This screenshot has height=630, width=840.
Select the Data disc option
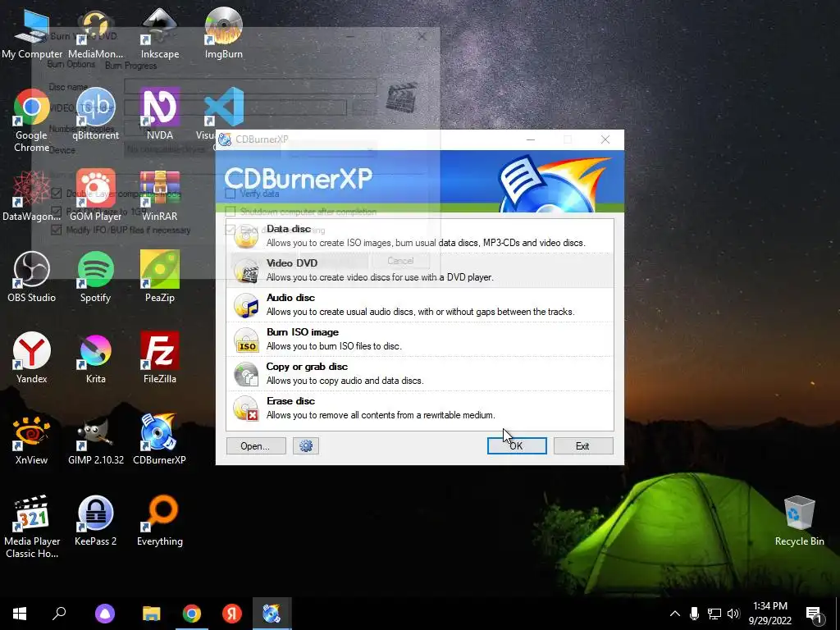coord(419,235)
